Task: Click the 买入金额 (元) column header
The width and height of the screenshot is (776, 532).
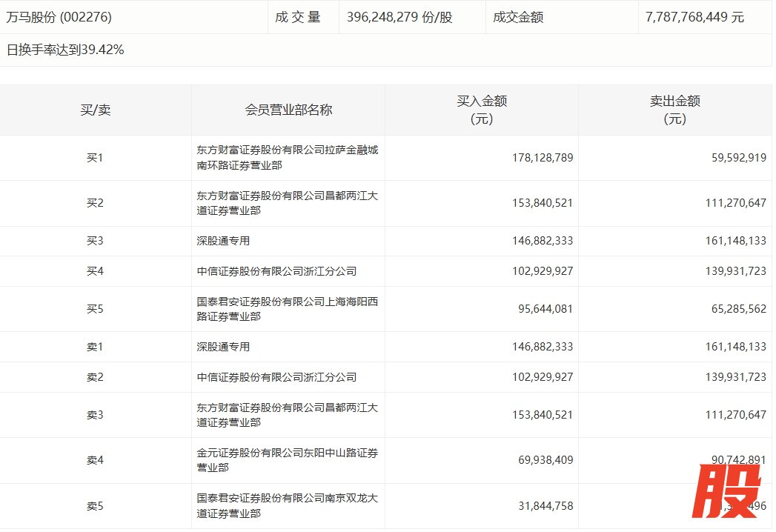Action: coord(482,110)
